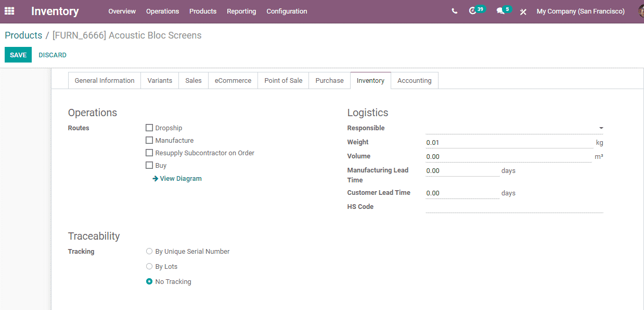Open My Company (San Francisco) switcher

tap(581, 11)
